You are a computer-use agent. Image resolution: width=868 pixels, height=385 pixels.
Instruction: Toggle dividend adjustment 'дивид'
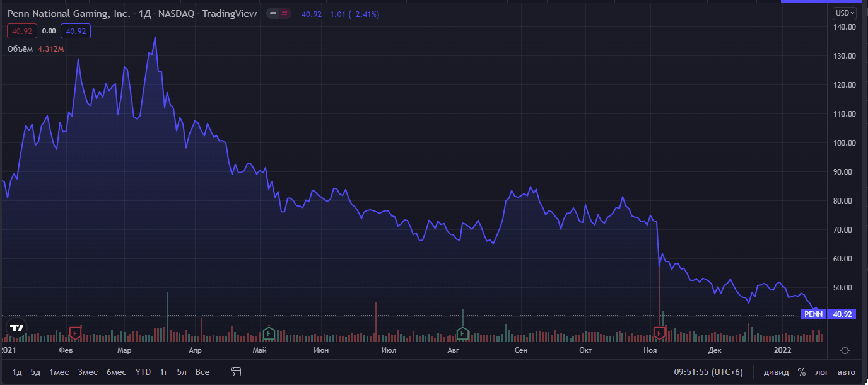776,372
